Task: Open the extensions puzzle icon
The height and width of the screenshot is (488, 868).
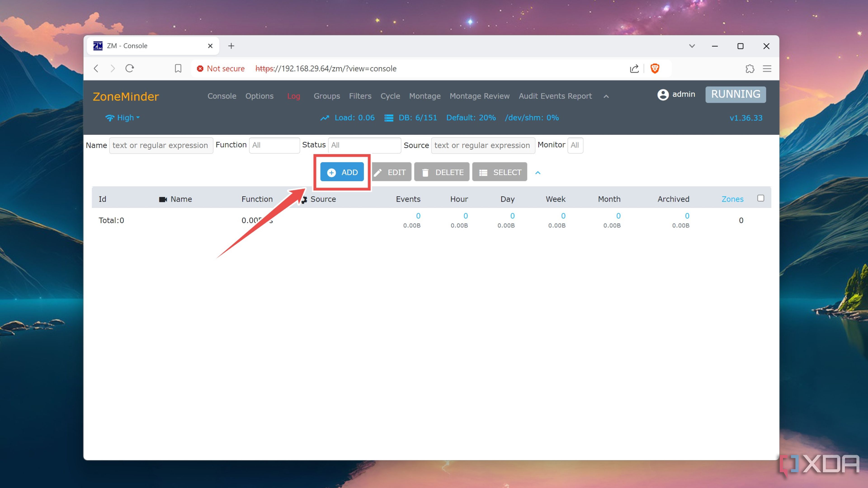Action: pos(750,69)
